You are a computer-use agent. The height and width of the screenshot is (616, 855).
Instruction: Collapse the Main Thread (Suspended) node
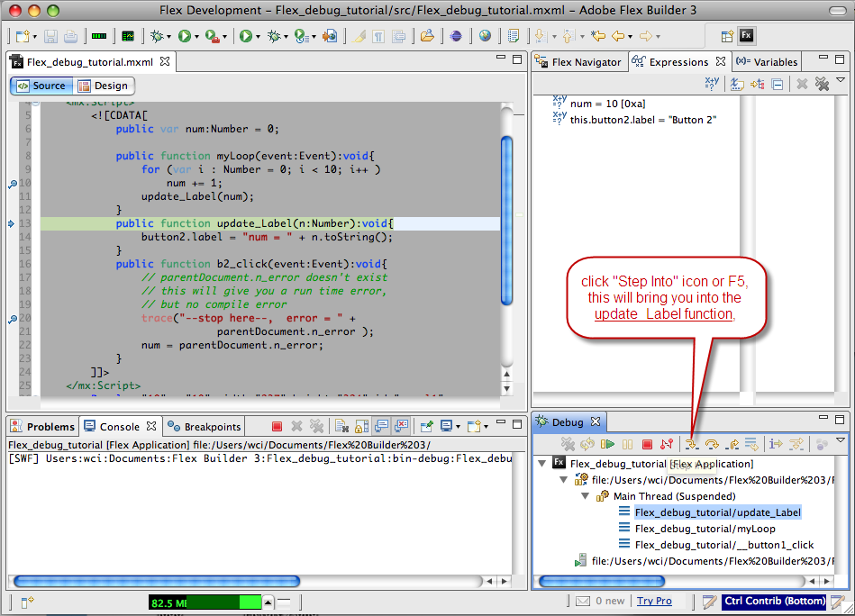[x=586, y=495]
